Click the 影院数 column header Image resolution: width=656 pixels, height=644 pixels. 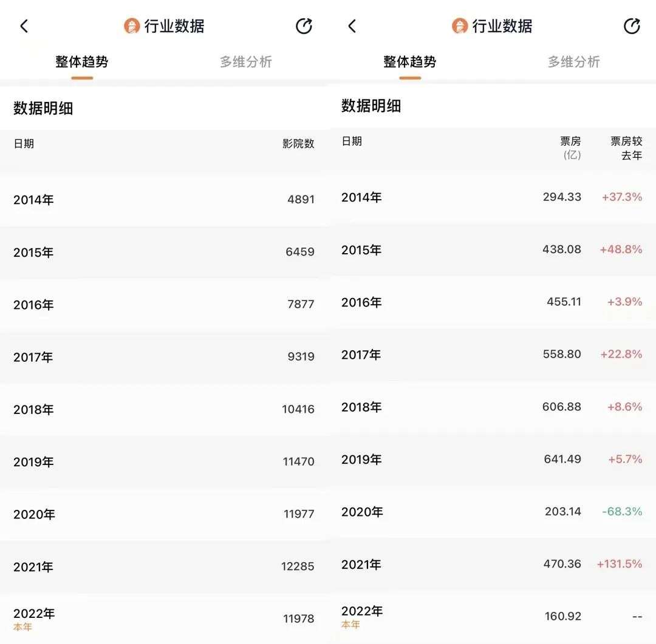(x=298, y=144)
